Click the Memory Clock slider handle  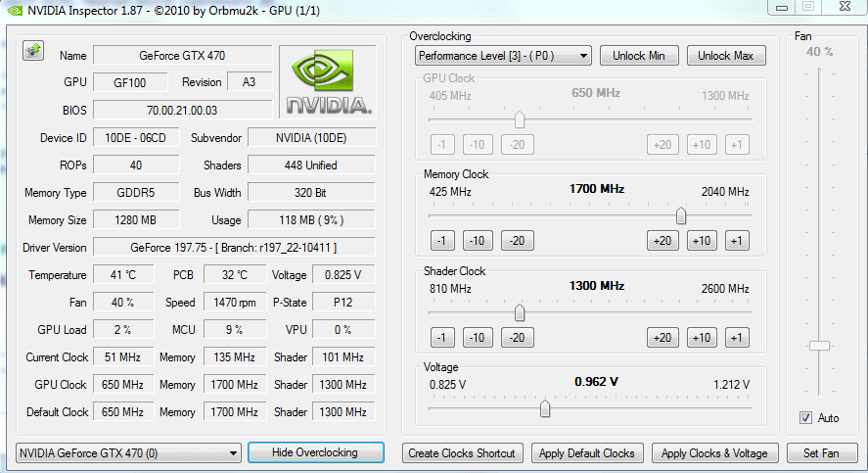click(681, 215)
